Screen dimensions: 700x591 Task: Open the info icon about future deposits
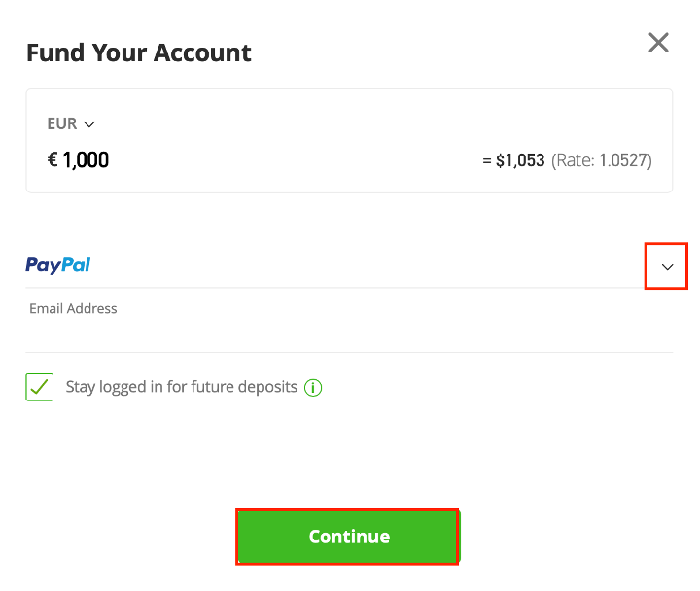point(313,388)
